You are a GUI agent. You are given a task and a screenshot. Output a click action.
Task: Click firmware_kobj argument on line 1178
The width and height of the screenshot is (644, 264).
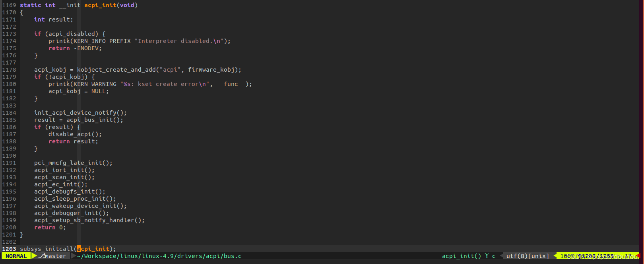(x=211, y=70)
